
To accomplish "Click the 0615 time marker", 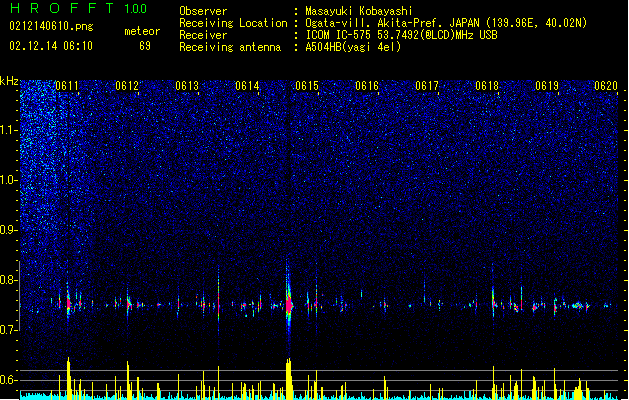I will pyautogui.click(x=307, y=86).
